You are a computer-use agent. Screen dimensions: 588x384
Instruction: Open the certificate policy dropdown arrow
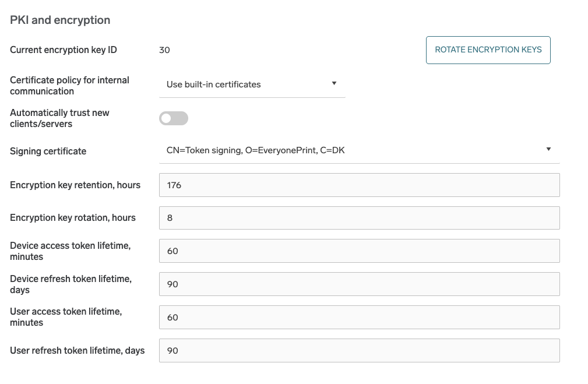(334, 83)
